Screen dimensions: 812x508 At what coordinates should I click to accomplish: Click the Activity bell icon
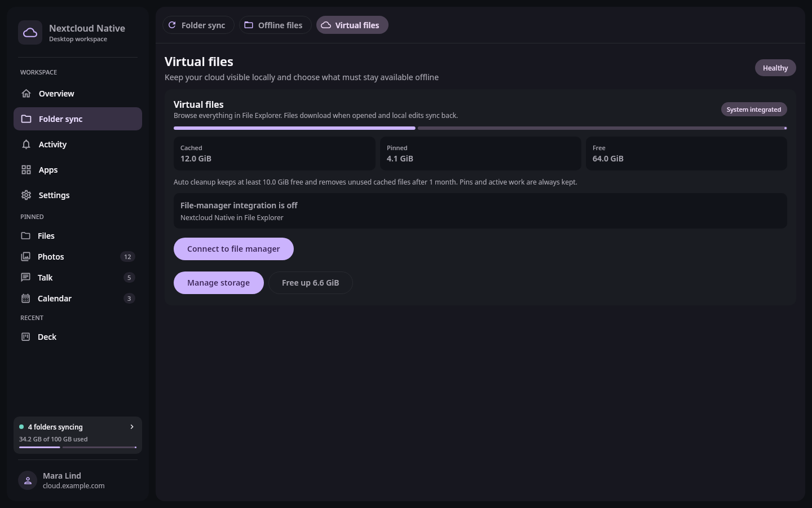26,144
